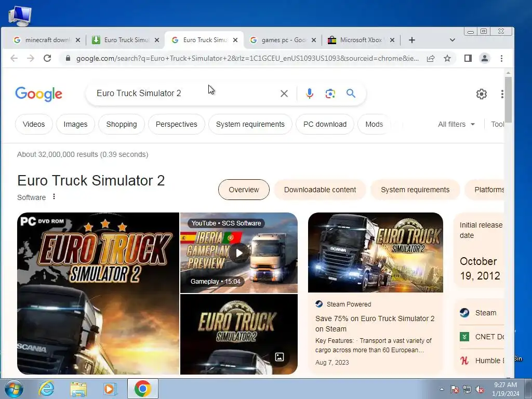Play the Iberia Gameplay Preview video
The width and height of the screenshot is (532, 399).
point(239,253)
